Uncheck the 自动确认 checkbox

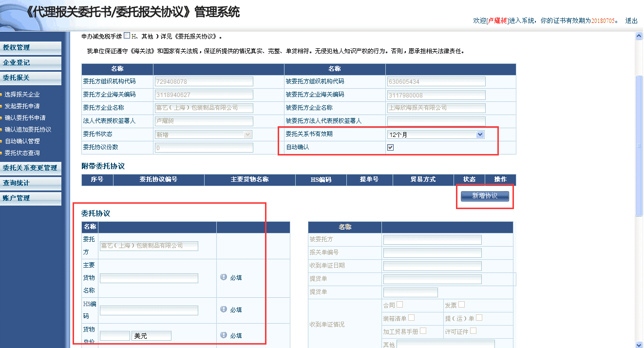coord(390,147)
